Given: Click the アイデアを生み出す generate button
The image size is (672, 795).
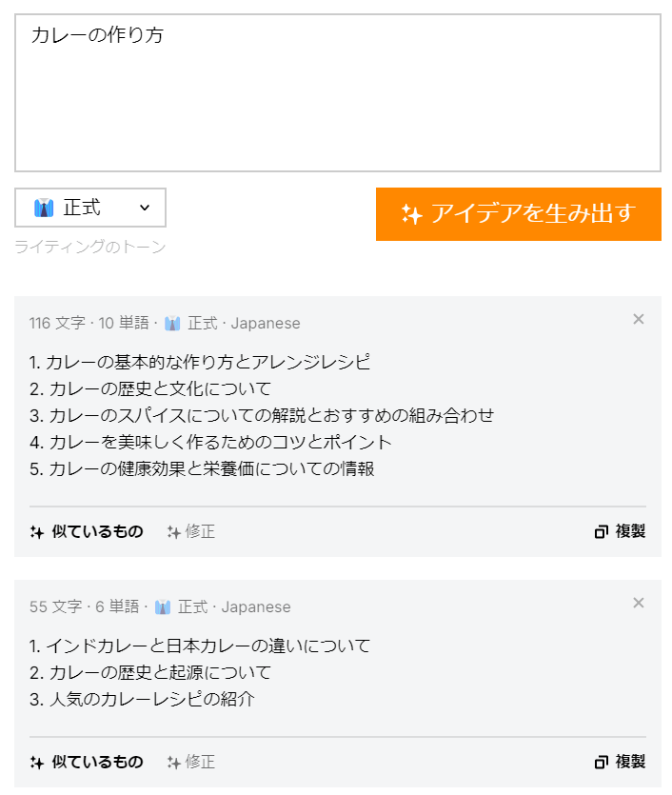Looking at the screenshot, I should [x=519, y=214].
